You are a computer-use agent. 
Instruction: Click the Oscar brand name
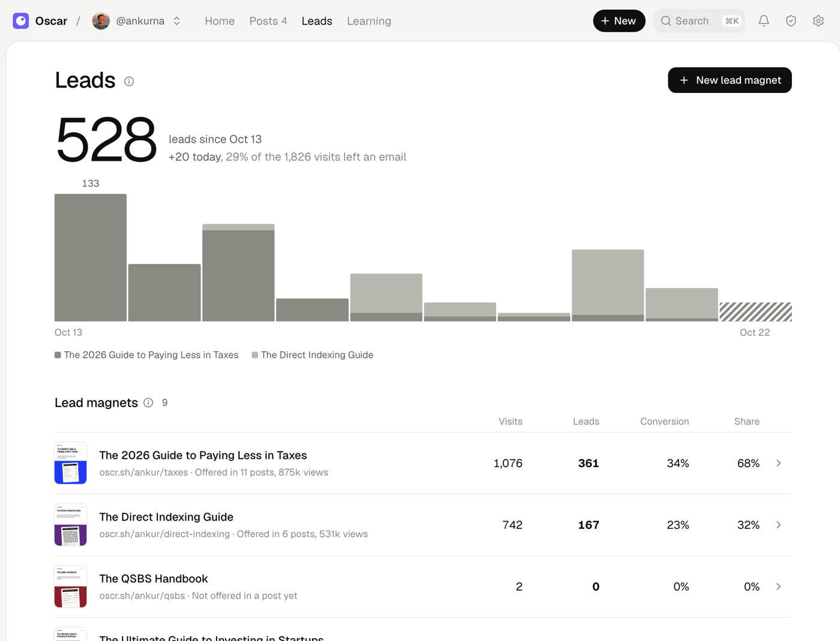coord(51,21)
